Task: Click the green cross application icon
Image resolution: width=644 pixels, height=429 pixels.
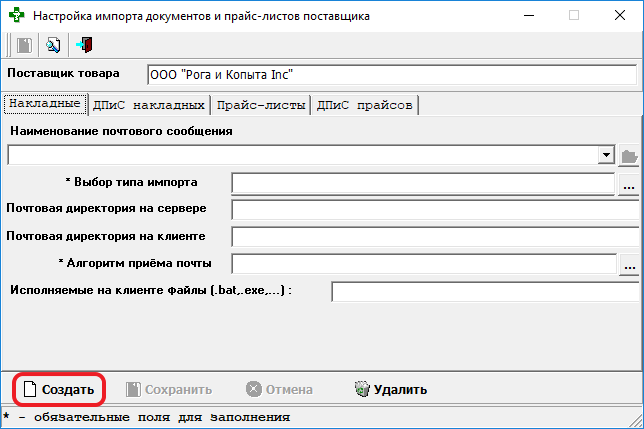Action: [x=16, y=15]
